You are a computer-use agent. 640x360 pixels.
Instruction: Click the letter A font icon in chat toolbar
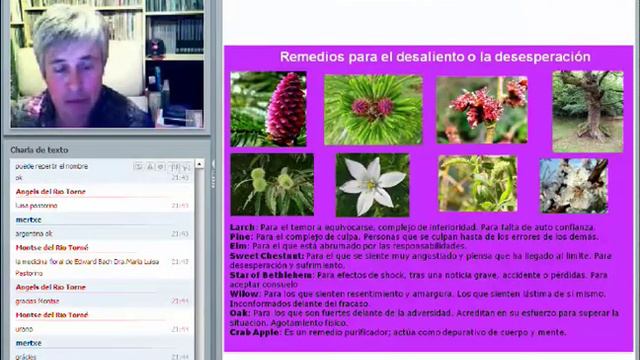pyautogui.click(x=150, y=167)
